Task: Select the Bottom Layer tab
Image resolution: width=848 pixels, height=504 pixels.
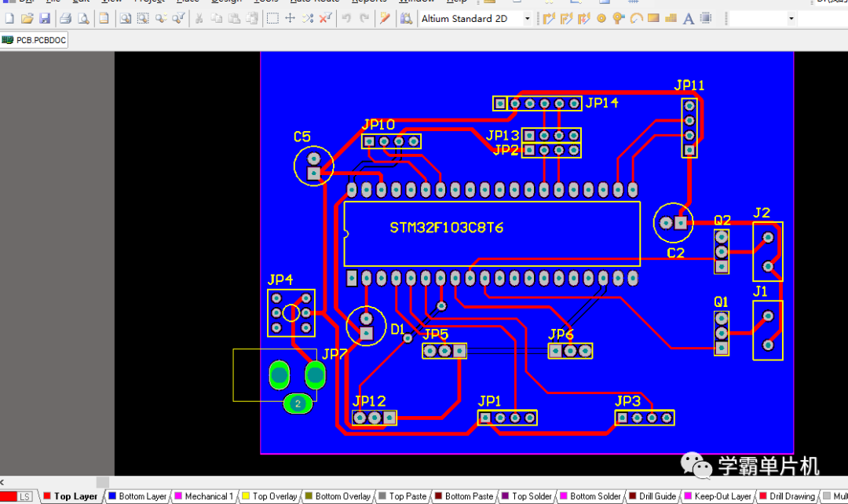Action: click(137, 496)
